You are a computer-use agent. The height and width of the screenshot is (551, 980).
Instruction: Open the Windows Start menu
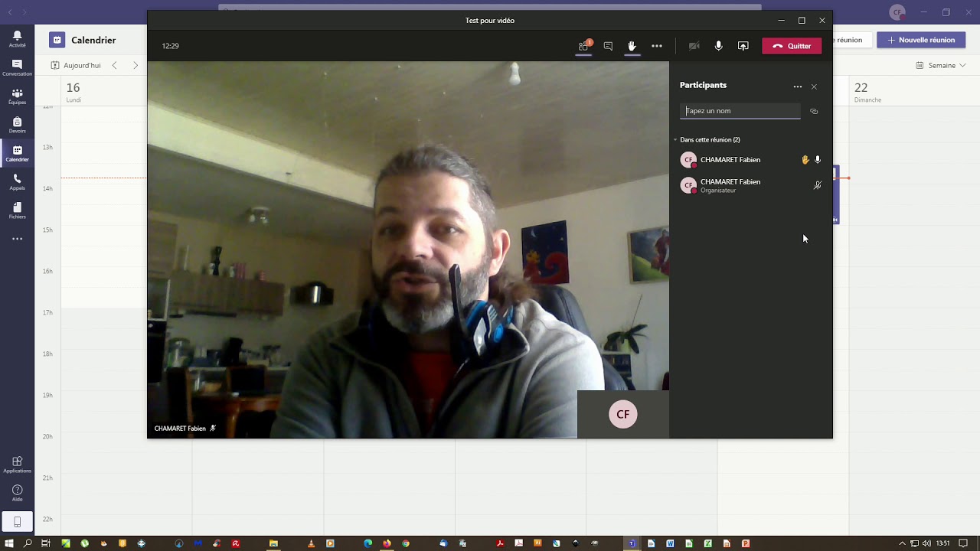pyautogui.click(x=9, y=543)
